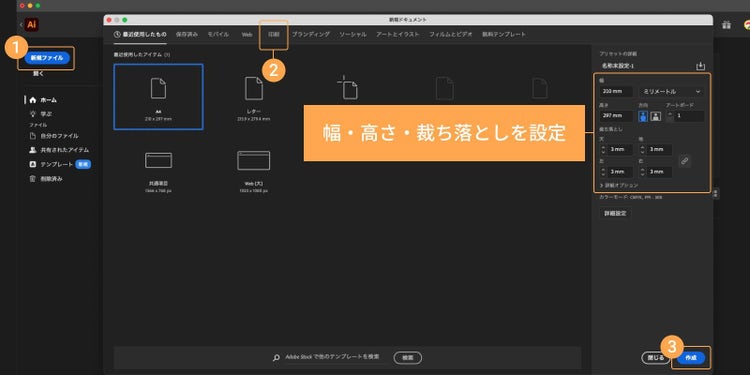Click the 検索 (Search) button
Viewport: 750px width, 375px height.
(408, 357)
